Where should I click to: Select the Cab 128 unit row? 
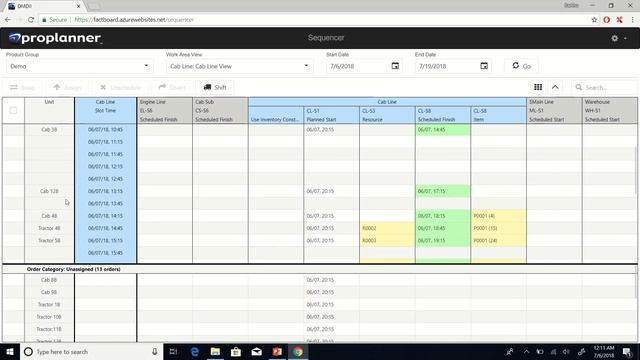(x=49, y=191)
